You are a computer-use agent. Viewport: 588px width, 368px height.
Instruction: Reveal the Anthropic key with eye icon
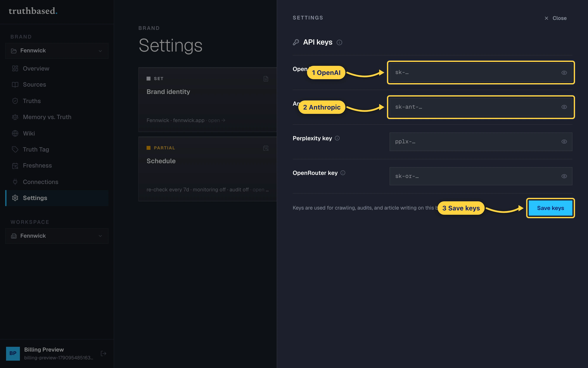pos(564,107)
